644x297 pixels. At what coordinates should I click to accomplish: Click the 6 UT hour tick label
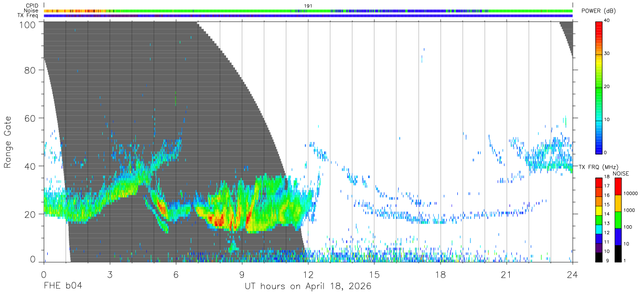176,274
